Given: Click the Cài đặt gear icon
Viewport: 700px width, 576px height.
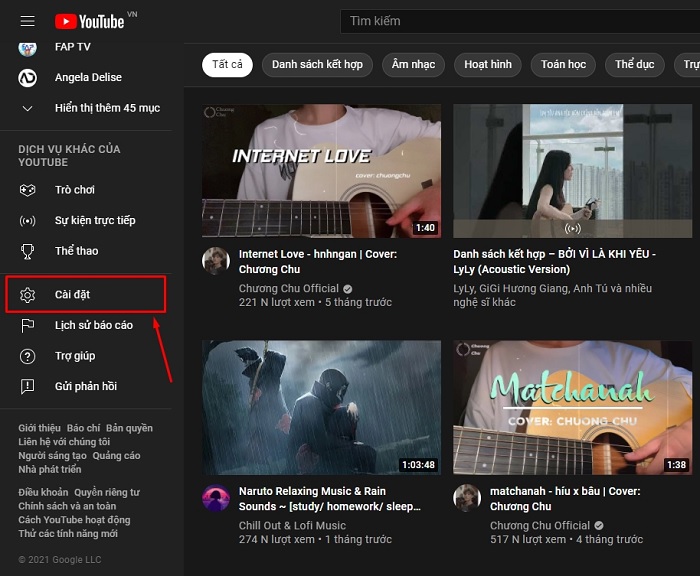Looking at the screenshot, I should click(28, 295).
